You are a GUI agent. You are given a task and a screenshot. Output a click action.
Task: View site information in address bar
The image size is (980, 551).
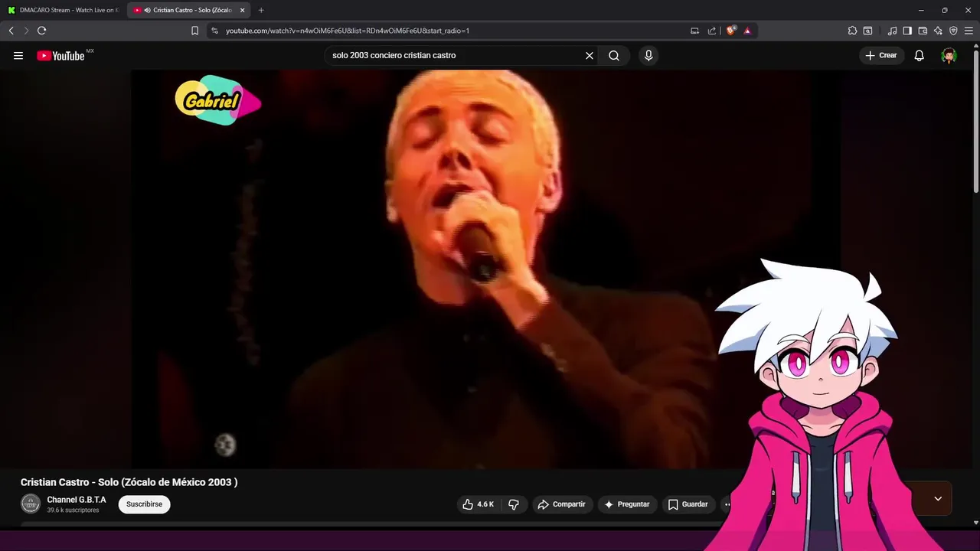click(x=214, y=31)
